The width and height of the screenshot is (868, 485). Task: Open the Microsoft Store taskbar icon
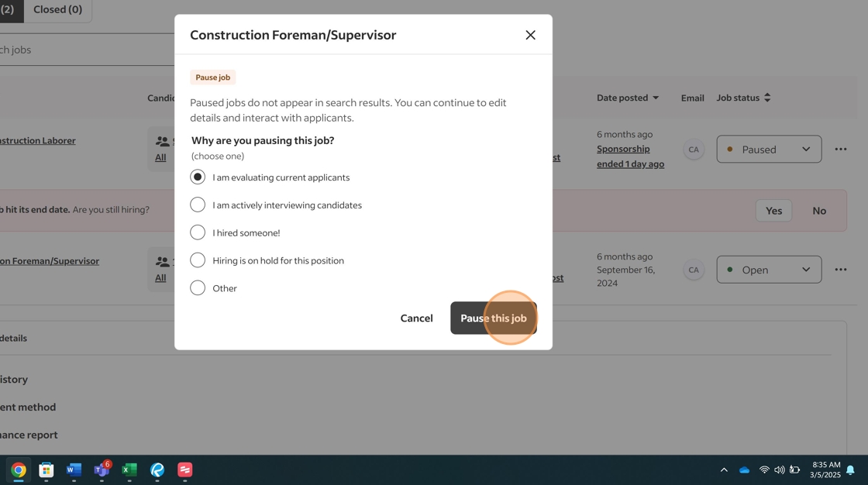(x=46, y=470)
